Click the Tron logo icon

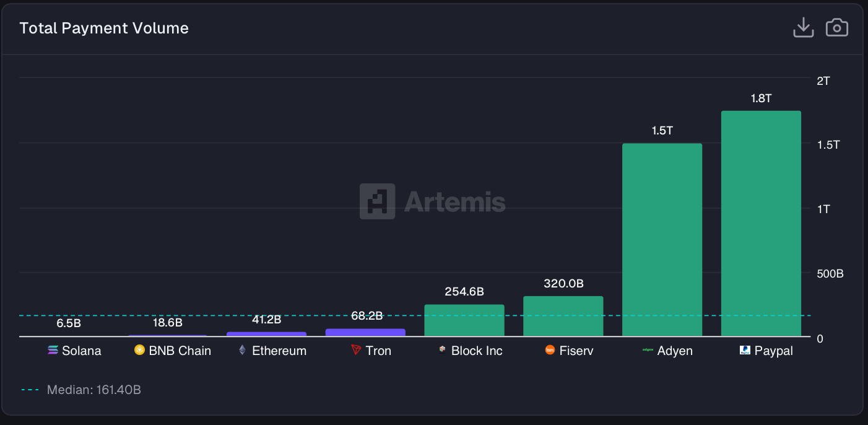pyautogui.click(x=356, y=351)
